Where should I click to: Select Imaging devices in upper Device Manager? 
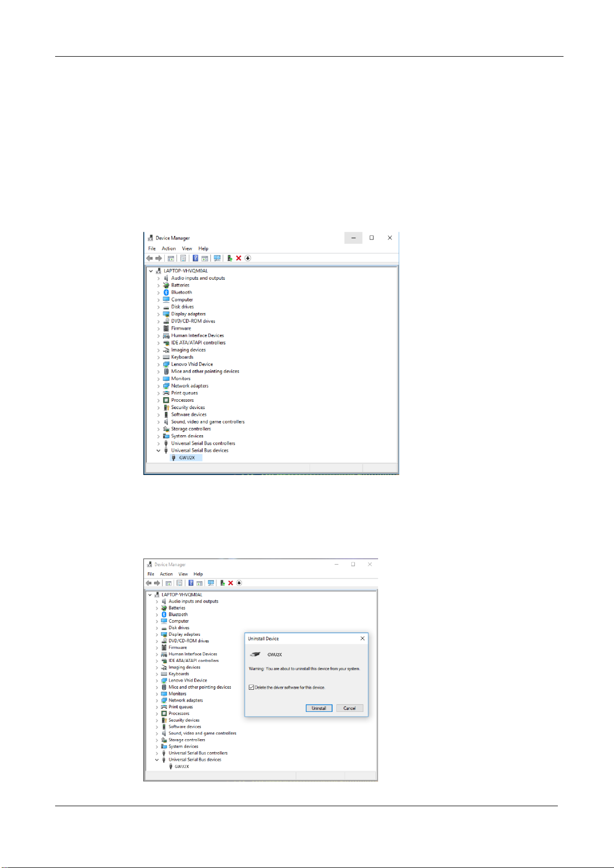coord(189,350)
